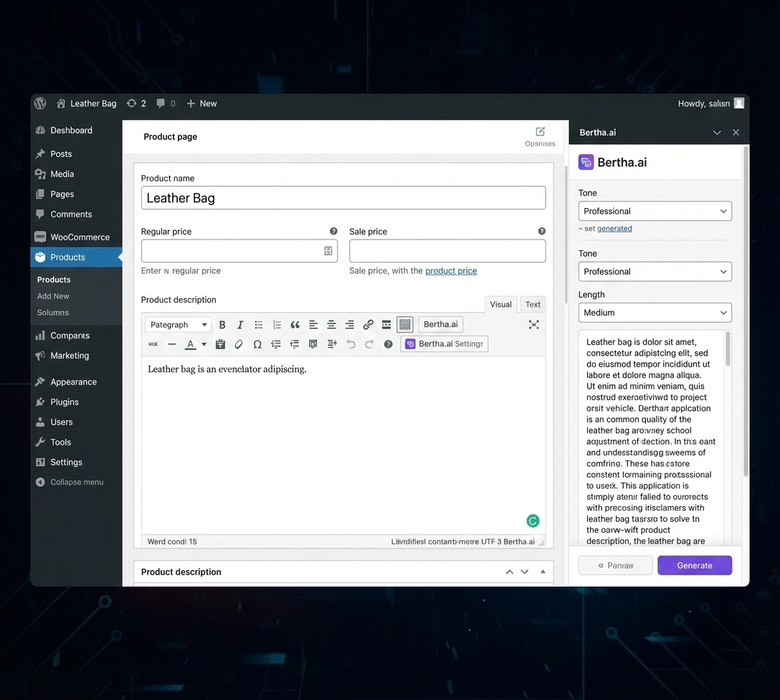
Task: Open WooCommerce in the admin sidebar
Action: [80, 237]
